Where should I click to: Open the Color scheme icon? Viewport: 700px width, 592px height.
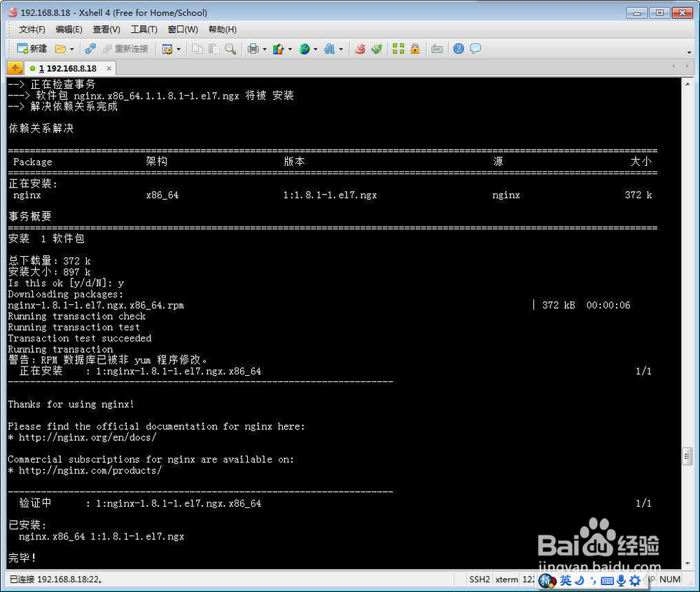(x=278, y=48)
